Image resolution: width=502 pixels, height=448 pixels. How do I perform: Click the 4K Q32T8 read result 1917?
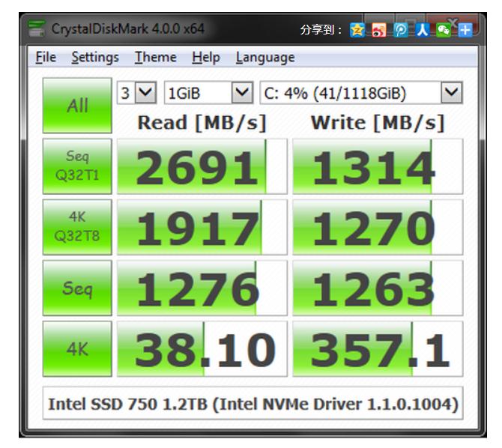point(202,227)
